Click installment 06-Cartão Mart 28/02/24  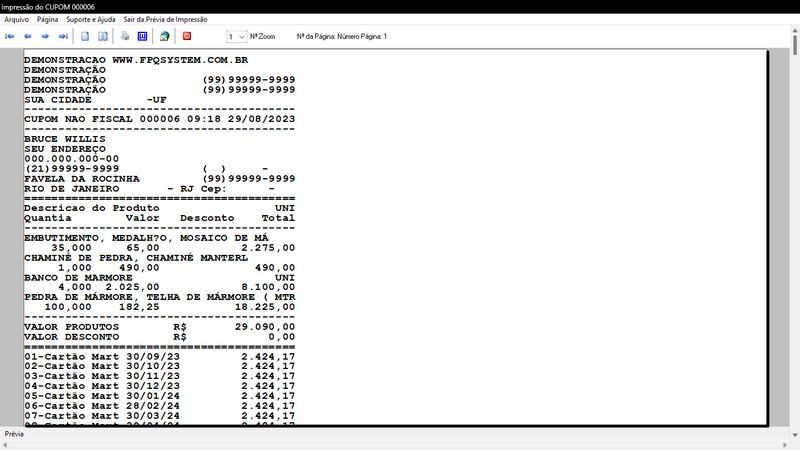[x=160, y=406]
